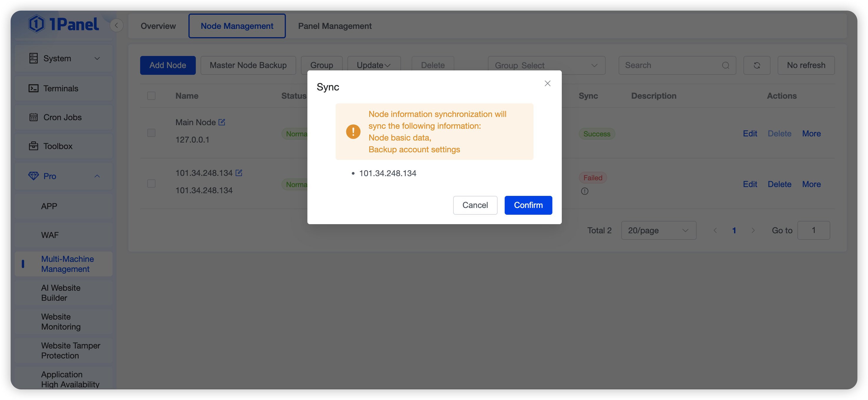Open the 20/page size dropdown
This screenshot has width=868, height=400.
(658, 231)
